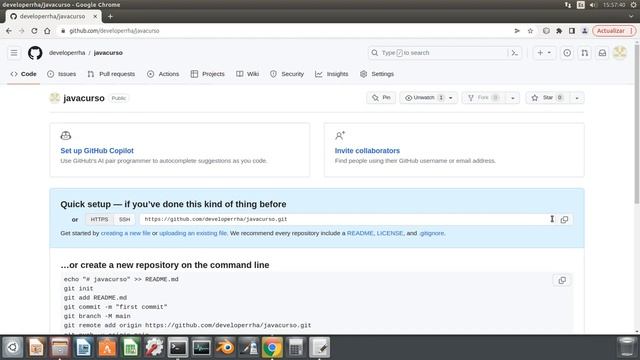Open the Terminal in the dock
Screen dimensions: 640x360
click(178, 348)
